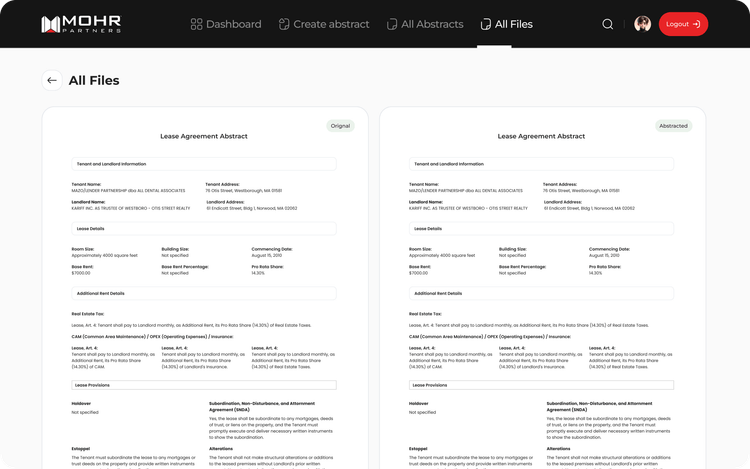Click the Dashboard grid icon
750x469 pixels.
point(196,24)
